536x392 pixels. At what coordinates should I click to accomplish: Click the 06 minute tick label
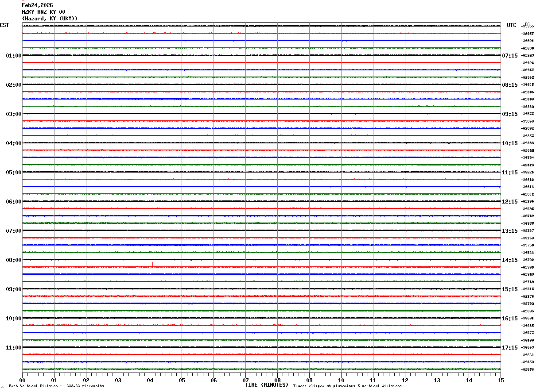(x=214, y=380)
